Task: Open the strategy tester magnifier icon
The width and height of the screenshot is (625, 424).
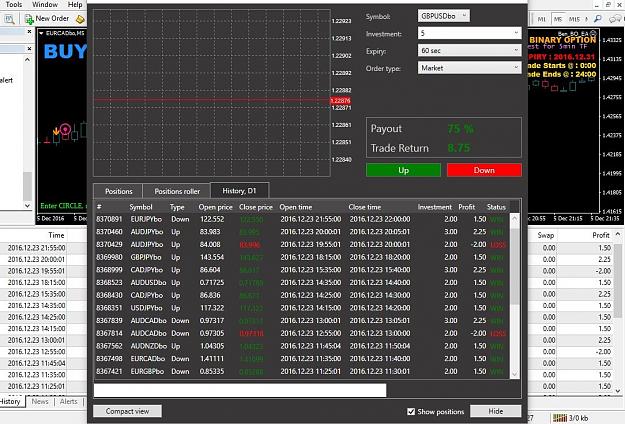Action: click(9, 19)
